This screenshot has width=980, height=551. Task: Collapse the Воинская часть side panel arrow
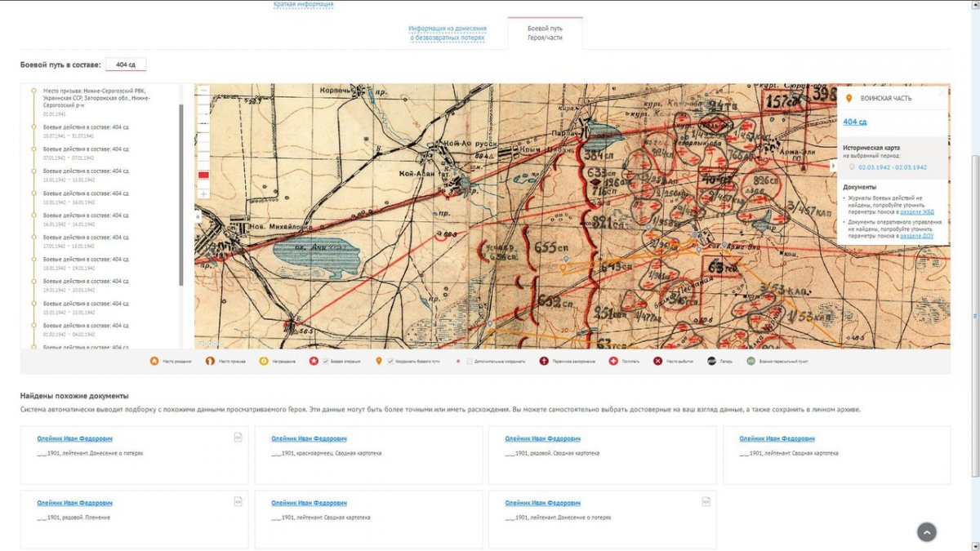point(833,166)
